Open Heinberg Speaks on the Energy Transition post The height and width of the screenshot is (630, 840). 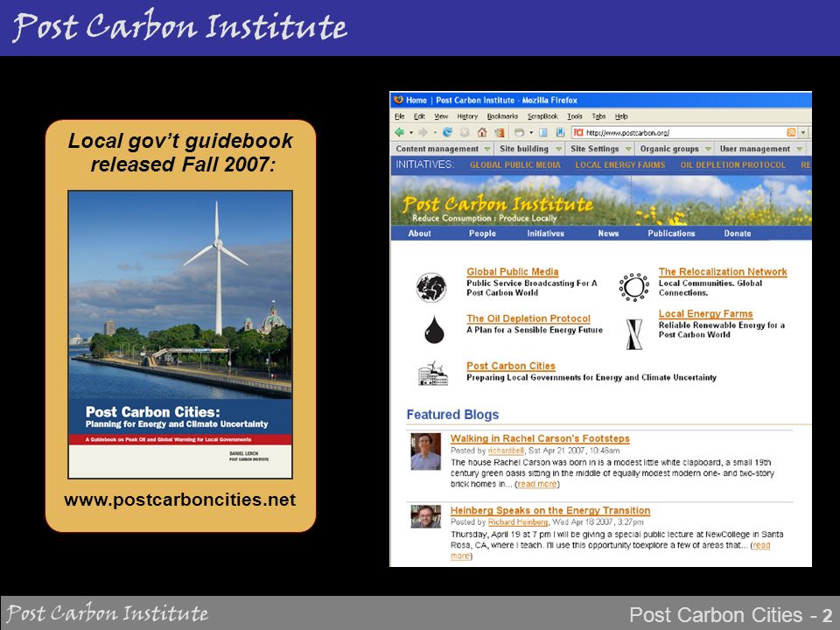(x=550, y=510)
